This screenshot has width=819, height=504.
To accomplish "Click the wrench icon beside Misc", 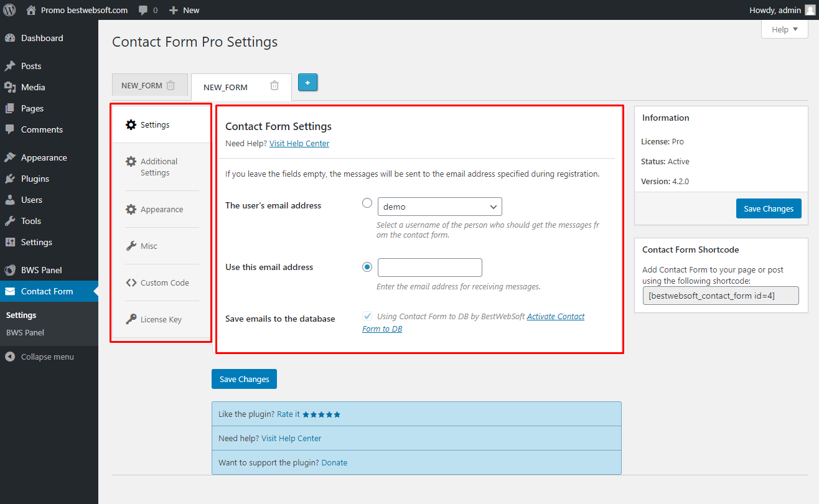I will click(x=131, y=246).
